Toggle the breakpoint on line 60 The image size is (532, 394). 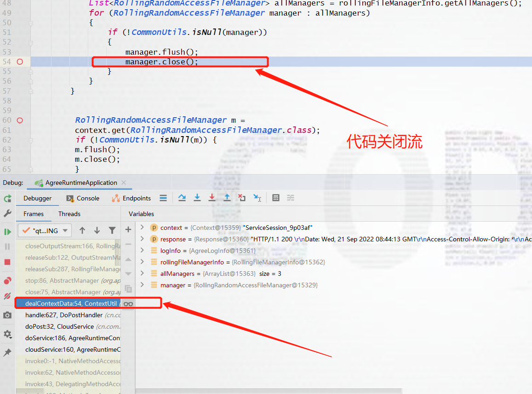(20, 120)
